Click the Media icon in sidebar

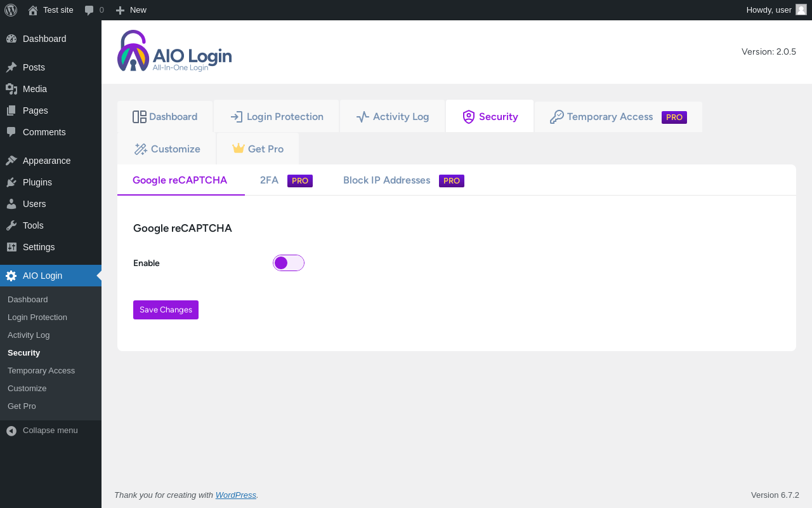pyautogui.click(x=11, y=89)
